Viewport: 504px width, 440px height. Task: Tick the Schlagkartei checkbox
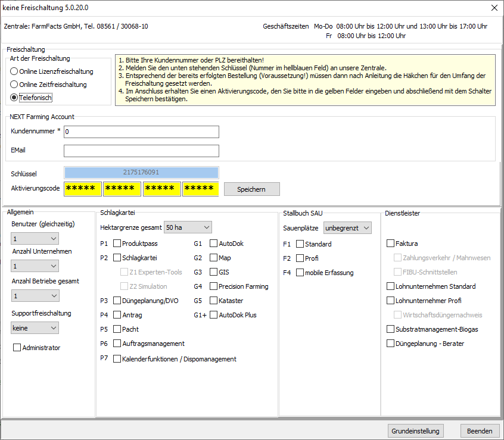click(117, 258)
